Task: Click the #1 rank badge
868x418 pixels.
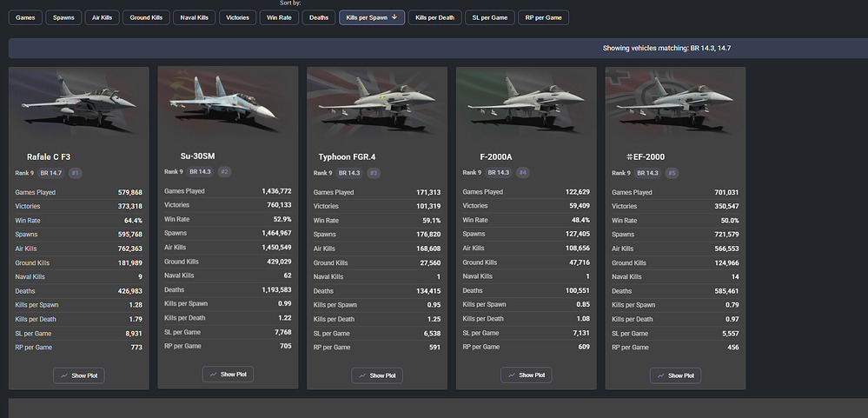Action: pyautogui.click(x=76, y=173)
